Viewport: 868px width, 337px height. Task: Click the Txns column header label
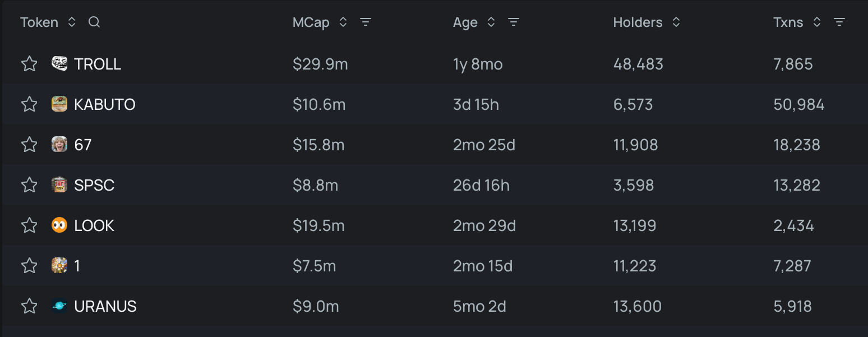coord(788,22)
